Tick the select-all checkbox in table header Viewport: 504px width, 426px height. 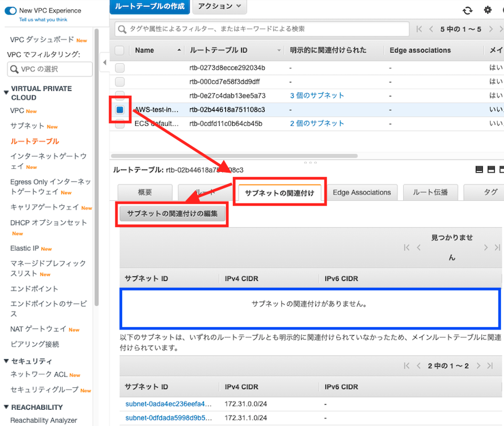click(120, 51)
